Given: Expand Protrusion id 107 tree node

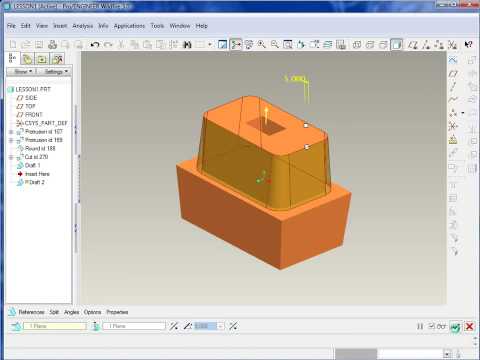Looking at the screenshot, I should 11,132.
